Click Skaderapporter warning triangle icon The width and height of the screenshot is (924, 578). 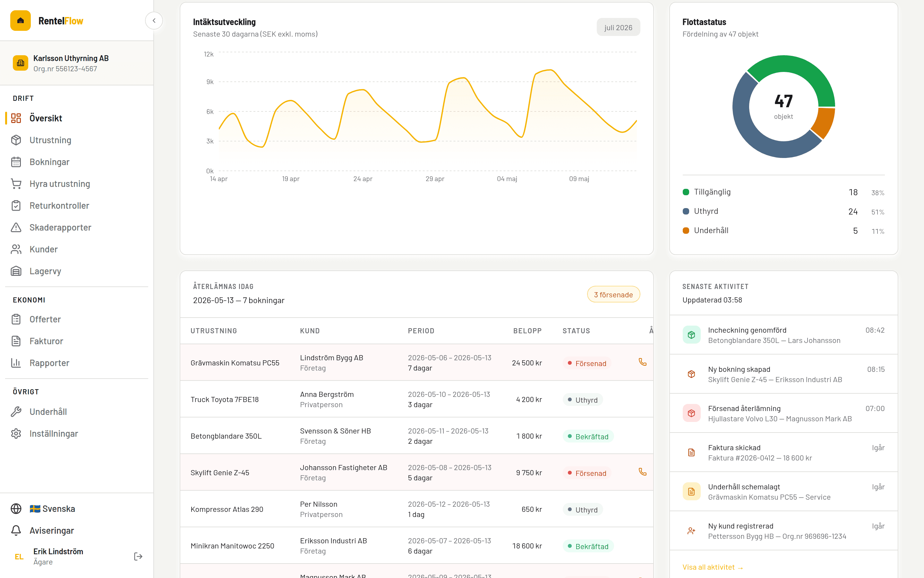click(16, 227)
